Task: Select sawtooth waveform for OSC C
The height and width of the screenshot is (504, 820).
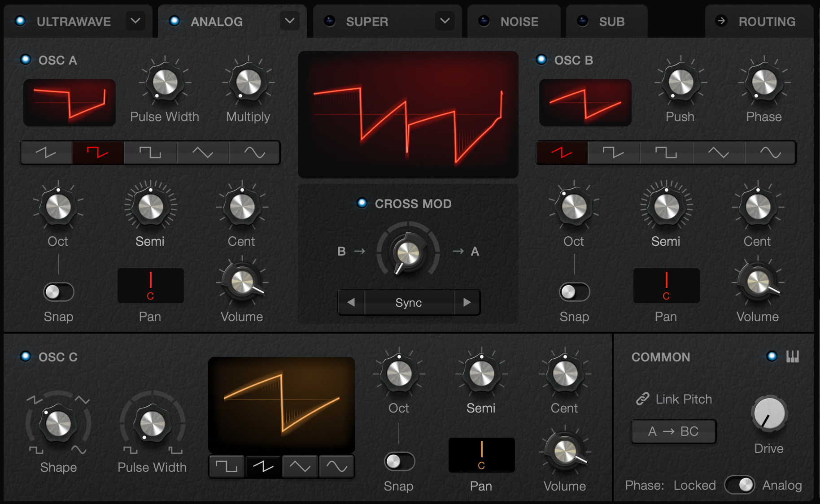Action: pos(263,467)
